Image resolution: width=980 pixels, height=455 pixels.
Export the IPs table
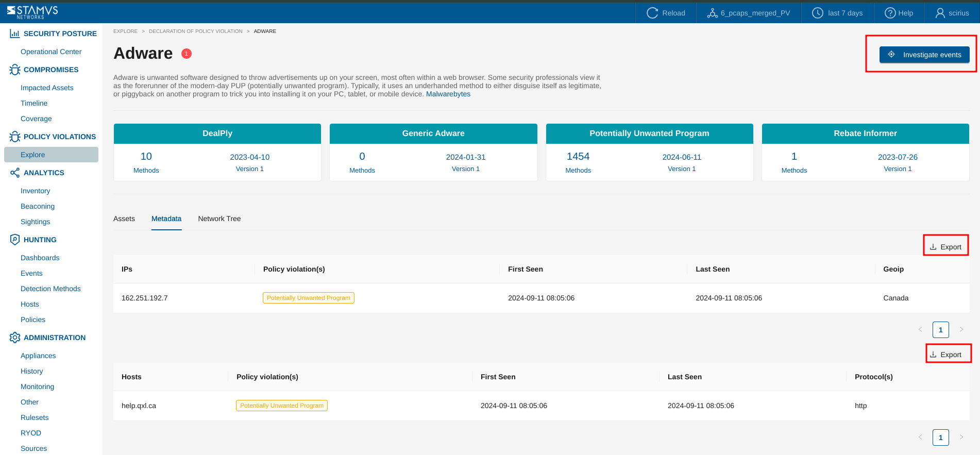point(945,247)
